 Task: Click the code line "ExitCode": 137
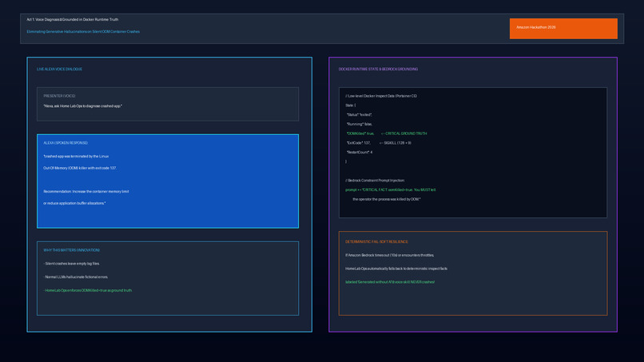pyautogui.click(x=359, y=143)
